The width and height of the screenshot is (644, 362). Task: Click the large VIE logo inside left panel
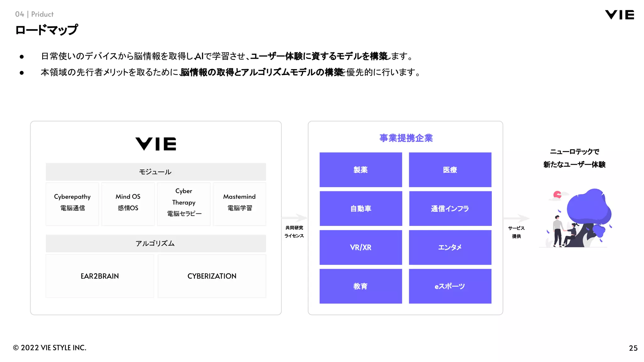coord(156,144)
